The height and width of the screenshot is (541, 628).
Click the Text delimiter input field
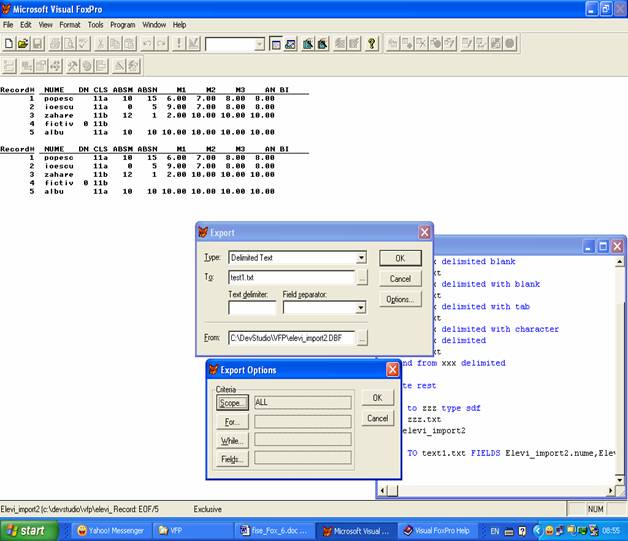coord(252,308)
